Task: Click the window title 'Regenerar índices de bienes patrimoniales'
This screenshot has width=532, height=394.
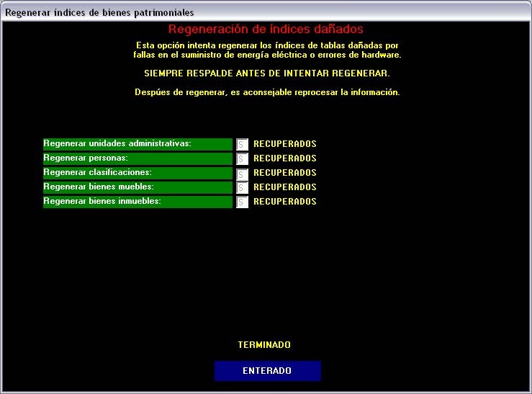Action: [x=99, y=13]
